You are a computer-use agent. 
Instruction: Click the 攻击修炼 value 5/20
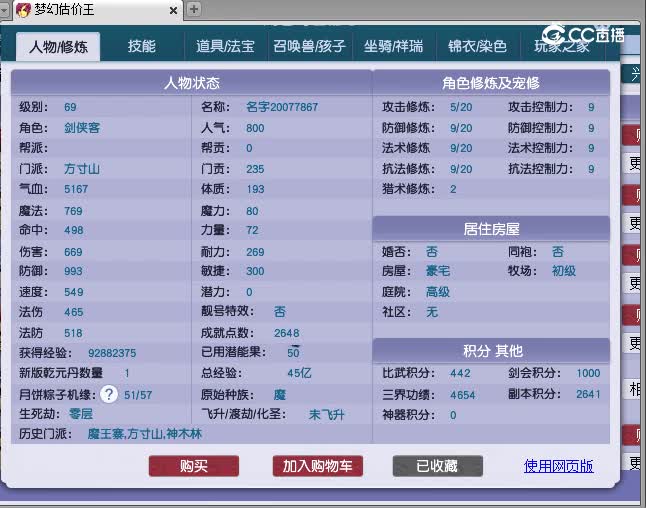click(461, 107)
